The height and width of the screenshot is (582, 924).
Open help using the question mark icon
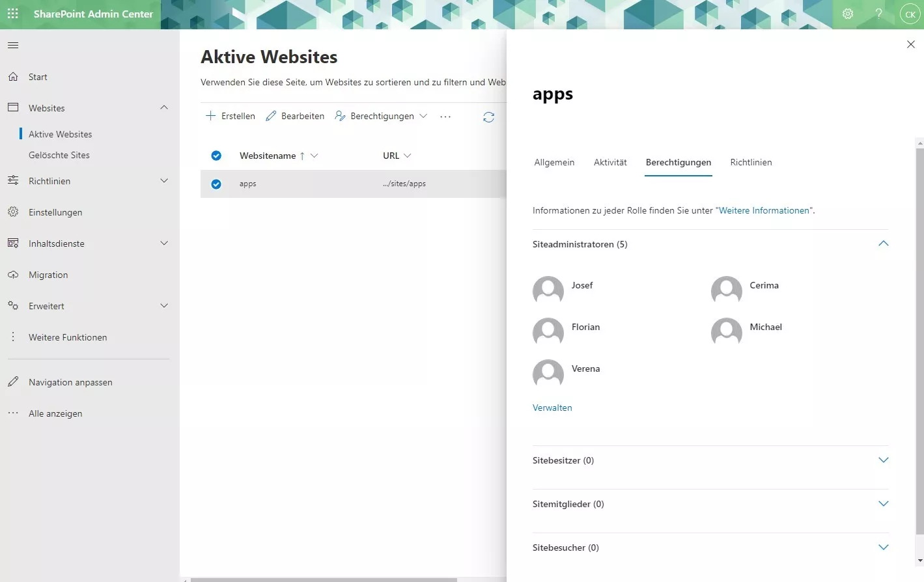tap(878, 13)
